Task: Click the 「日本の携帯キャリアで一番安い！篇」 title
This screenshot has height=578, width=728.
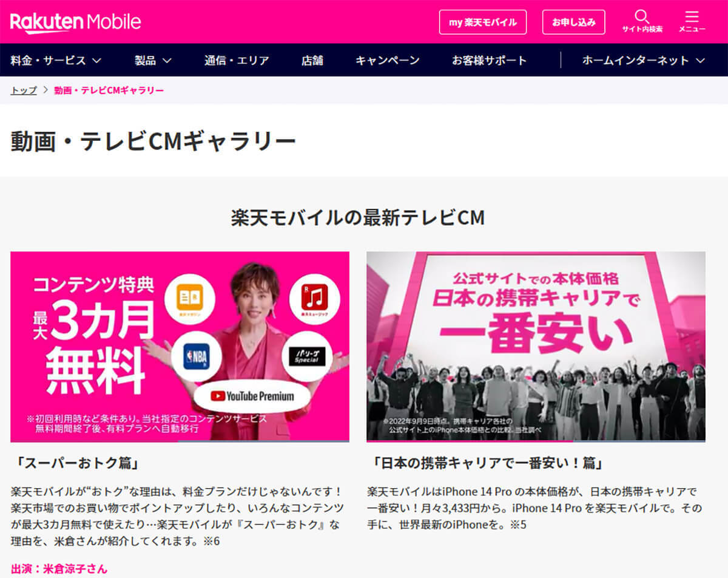Action: [487, 464]
